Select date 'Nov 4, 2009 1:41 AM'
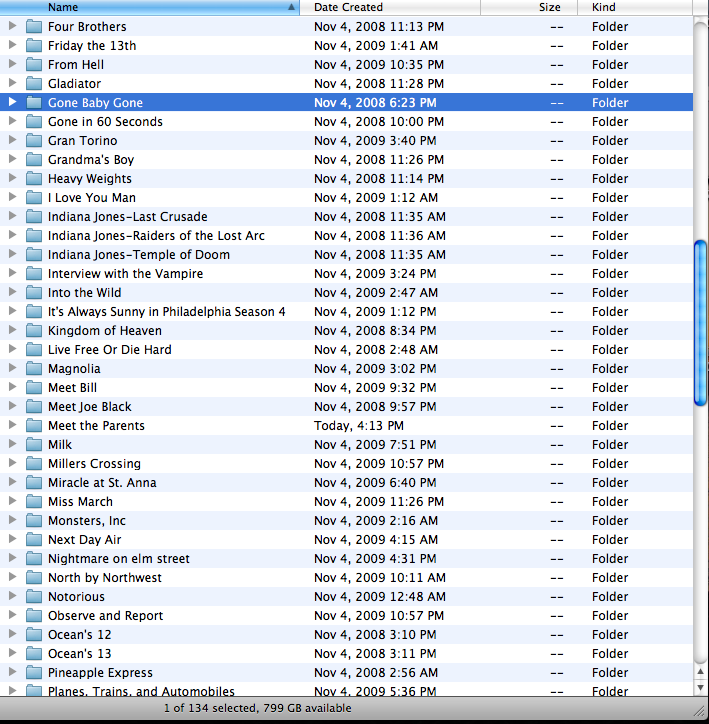Screen dimensions: 709x724 pyautogui.click(x=376, y=46)
